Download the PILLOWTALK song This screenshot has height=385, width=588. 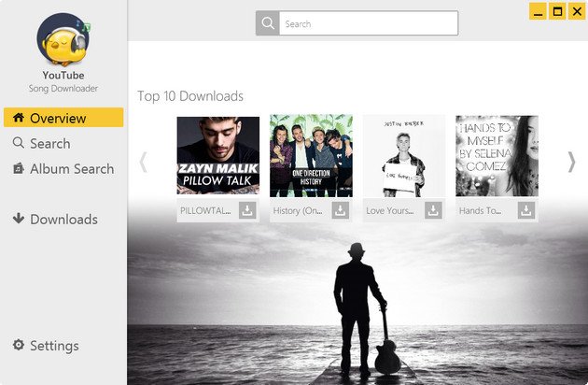pos(247,210)
